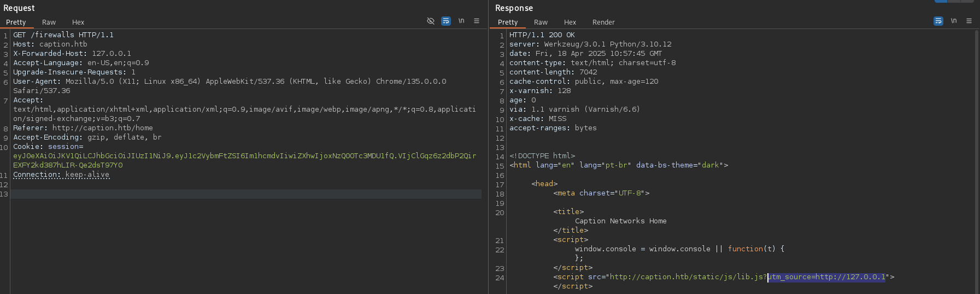Viewport: 980px width, 294px height.
Task: Click the Referer URL http://caption.htb/home
Action: click(102, 128)
